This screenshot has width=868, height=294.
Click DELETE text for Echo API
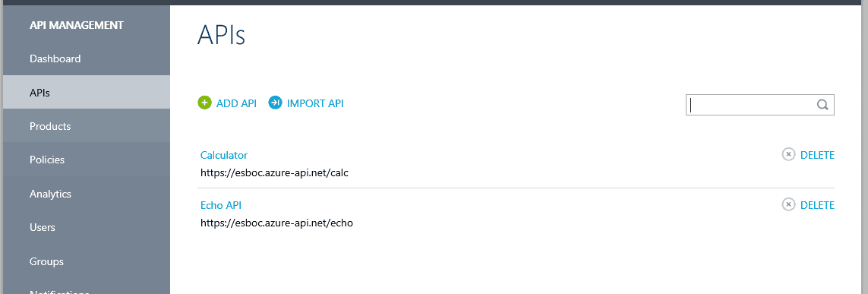coord(817,205)
